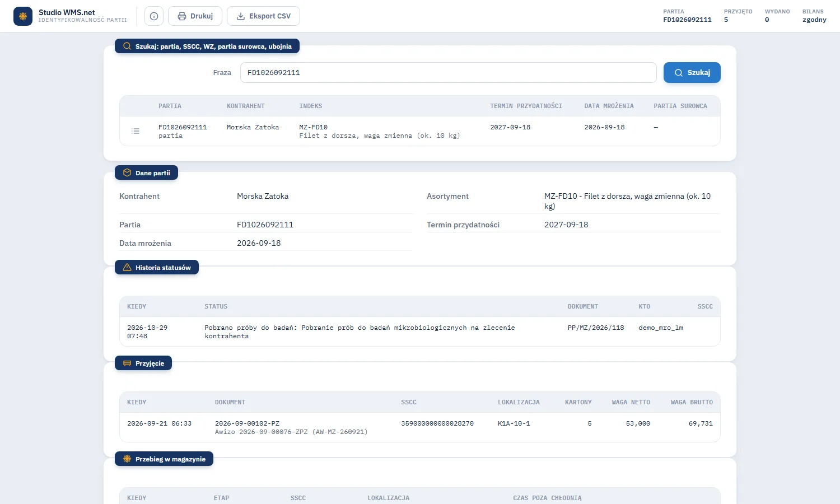The width and height of the screenshot is (840, 504).
Task: Click user demo_mro_lm in status history
Action: pyautogui.click(x=661, y=328)
